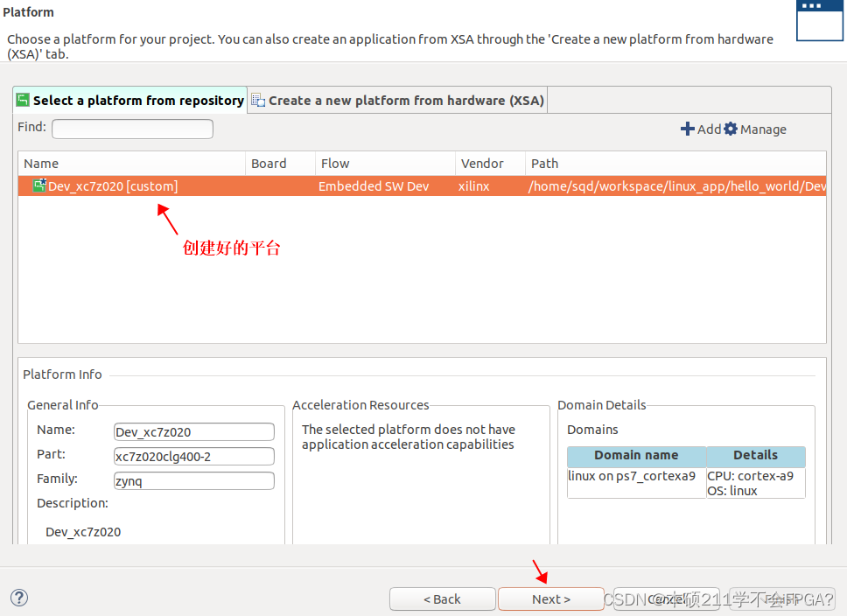Click the Family field showing zynq

point(193,480)
